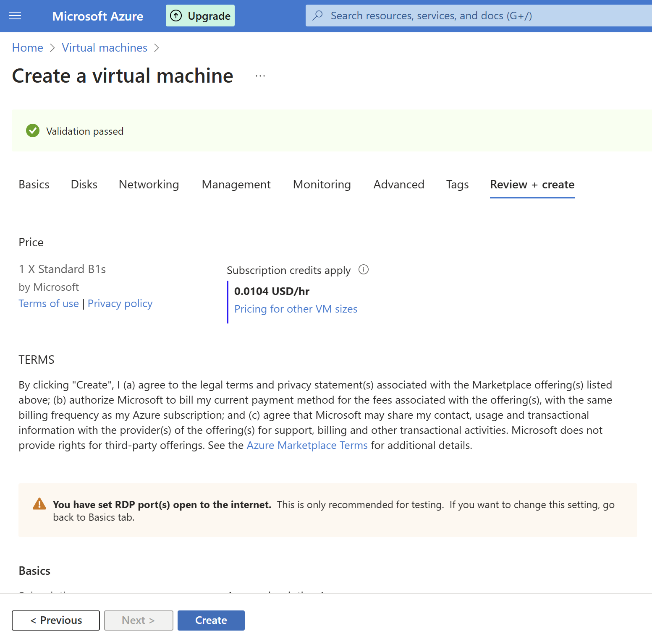652x644 pixels.
Task: Open the Disks tab
Action: (x=84, y=185)
